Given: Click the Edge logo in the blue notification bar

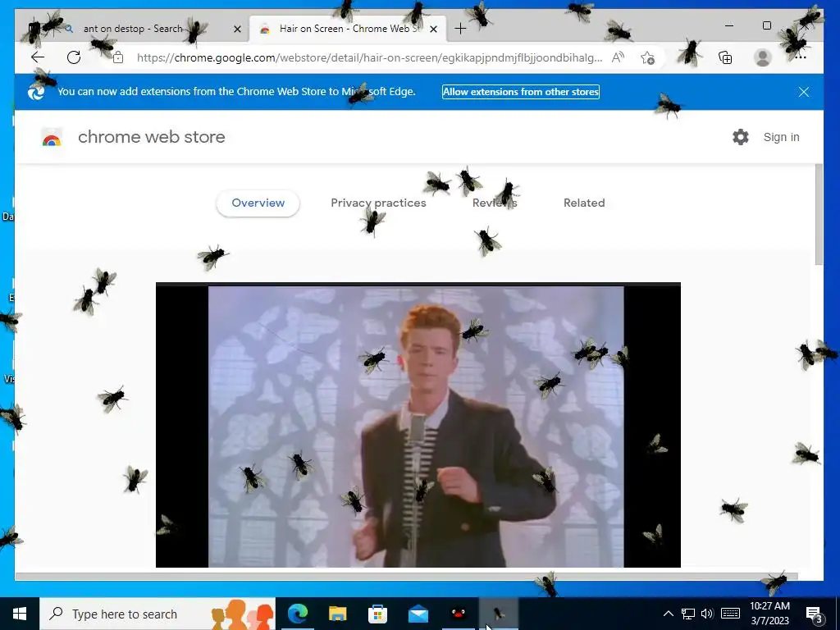Looking at the screenshot, I should (x=36, y=92).
